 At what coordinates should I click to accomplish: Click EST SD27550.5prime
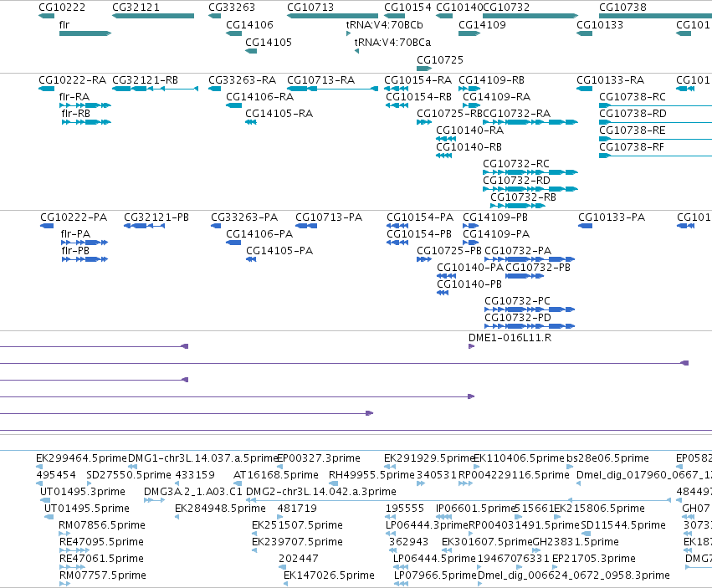click(x=129, y=475)
